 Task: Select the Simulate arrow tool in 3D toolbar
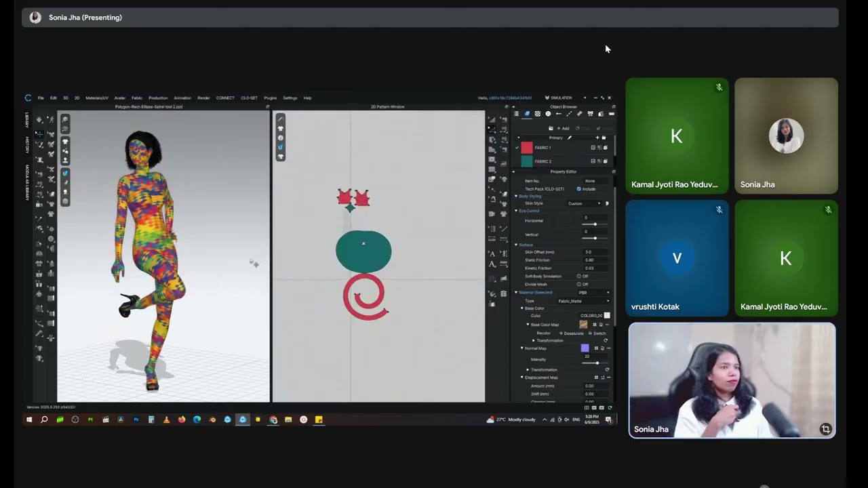click(39, 119)
